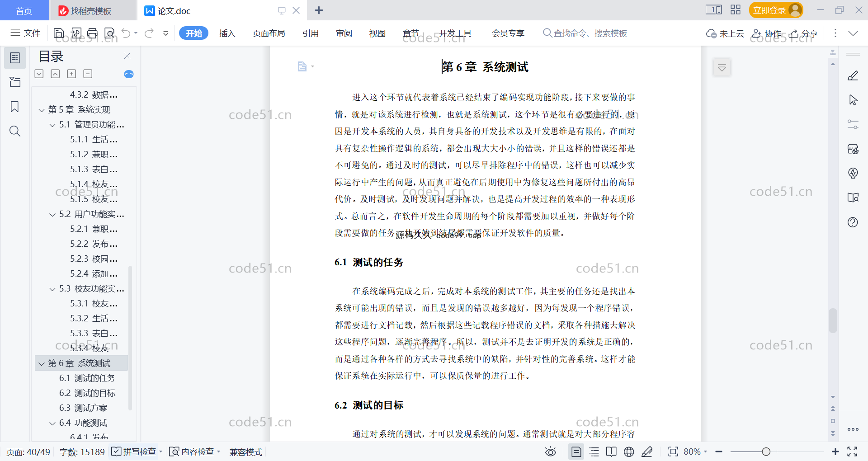Open the image gallery icon in right sidebar
Viewport: 868px width, 461px height.
[853, 149]
